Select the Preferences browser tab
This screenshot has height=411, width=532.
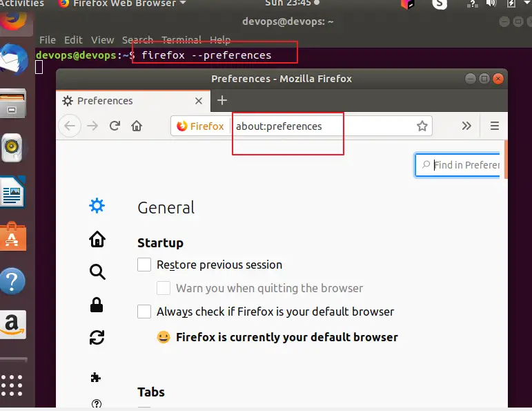pos(131,101)
